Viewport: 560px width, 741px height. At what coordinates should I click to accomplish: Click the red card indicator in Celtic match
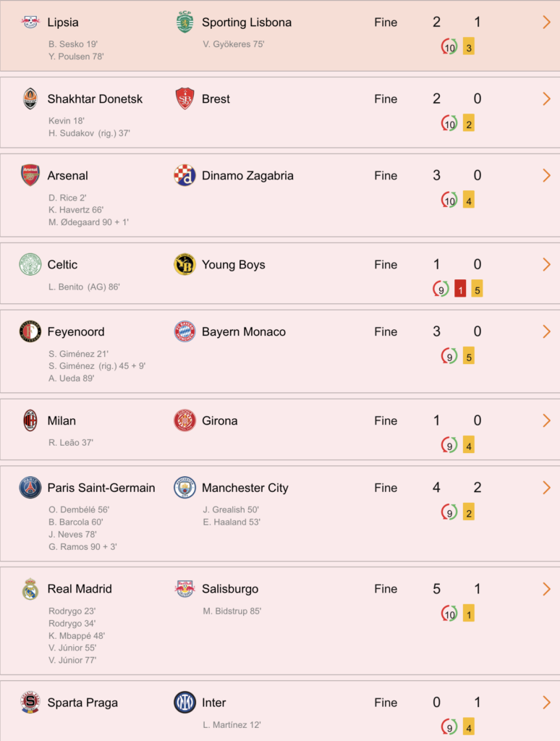click(460, 289)
